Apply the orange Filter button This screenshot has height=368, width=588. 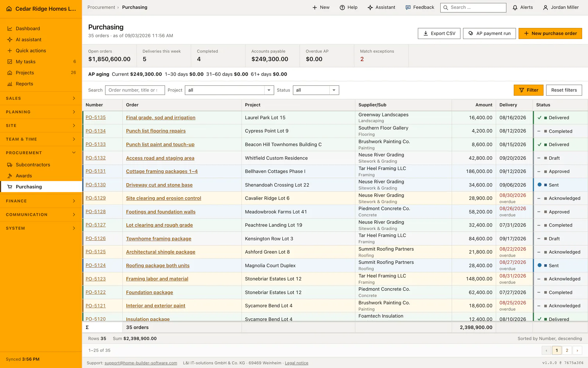[528, 90]
